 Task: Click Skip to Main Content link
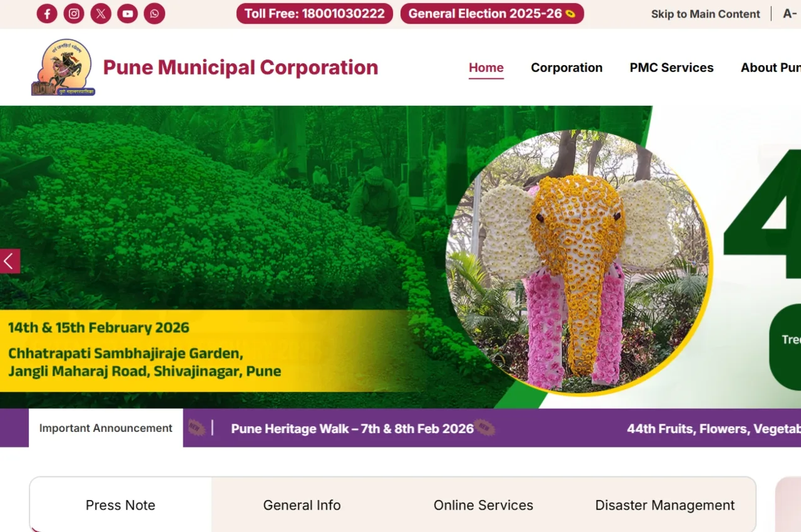(705, 14)
